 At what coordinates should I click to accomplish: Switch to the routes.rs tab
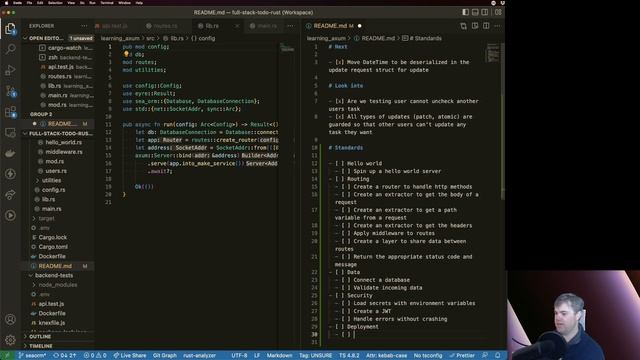click(x=165, y=26)
